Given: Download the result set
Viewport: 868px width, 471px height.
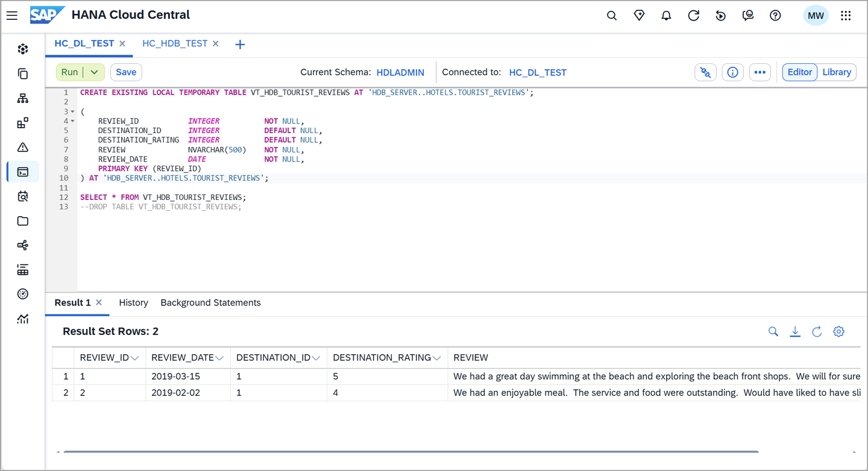Looking at the screenshot, I should point(795,331).
